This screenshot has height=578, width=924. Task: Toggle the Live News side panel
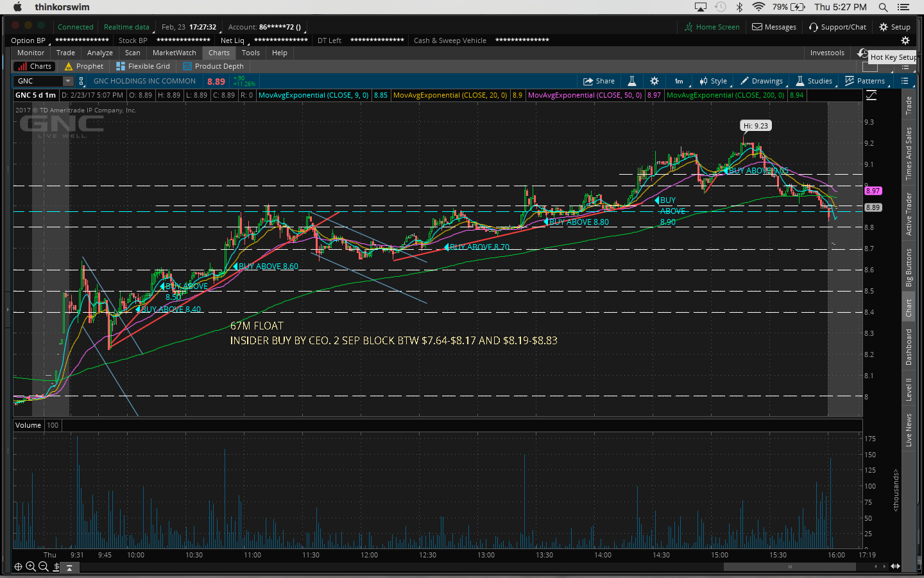(x=909, y=430)
